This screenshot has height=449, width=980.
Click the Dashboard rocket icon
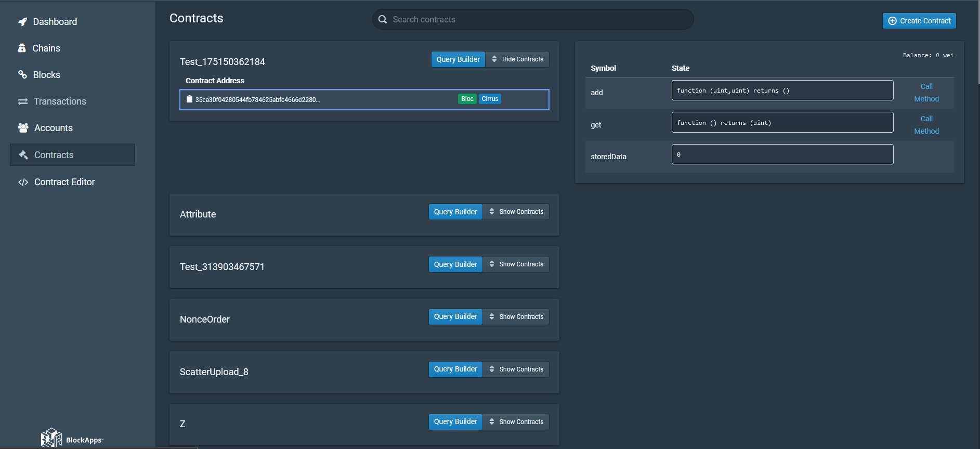[x=22, y=22]
